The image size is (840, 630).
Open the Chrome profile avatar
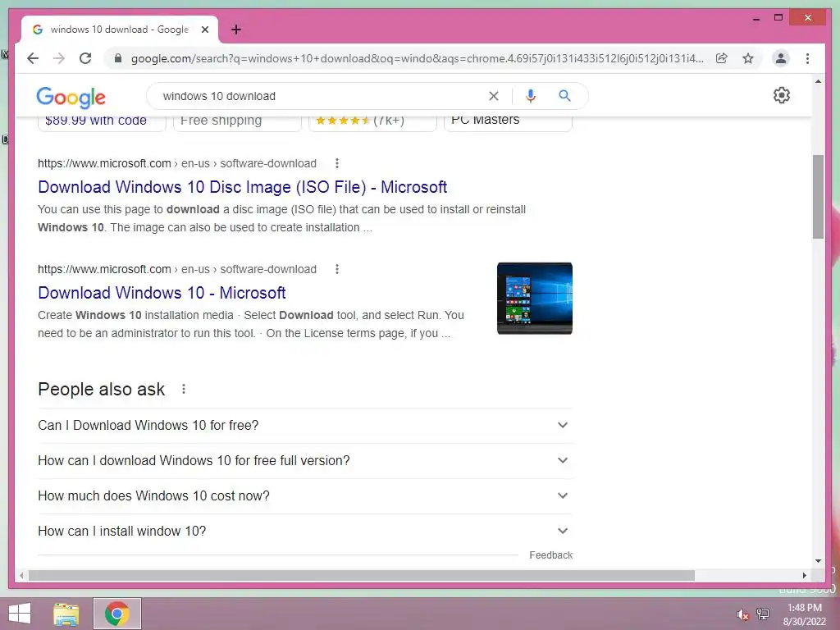click(781, 58)
